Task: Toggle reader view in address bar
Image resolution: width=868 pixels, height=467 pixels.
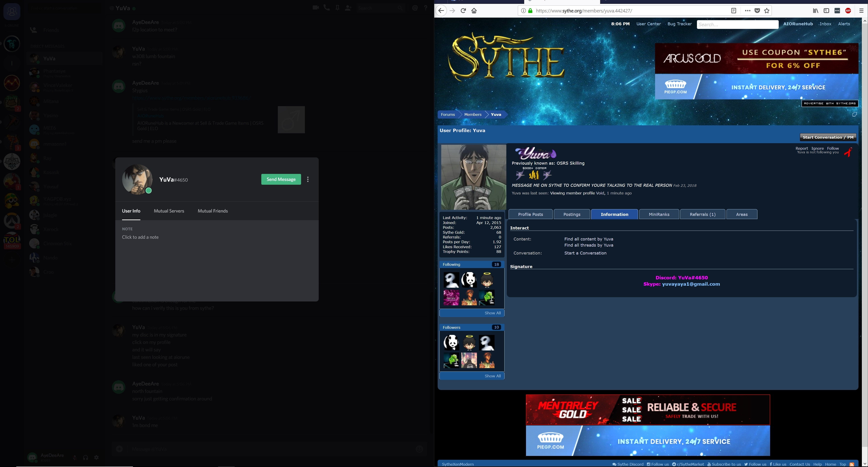Action: 734,11
